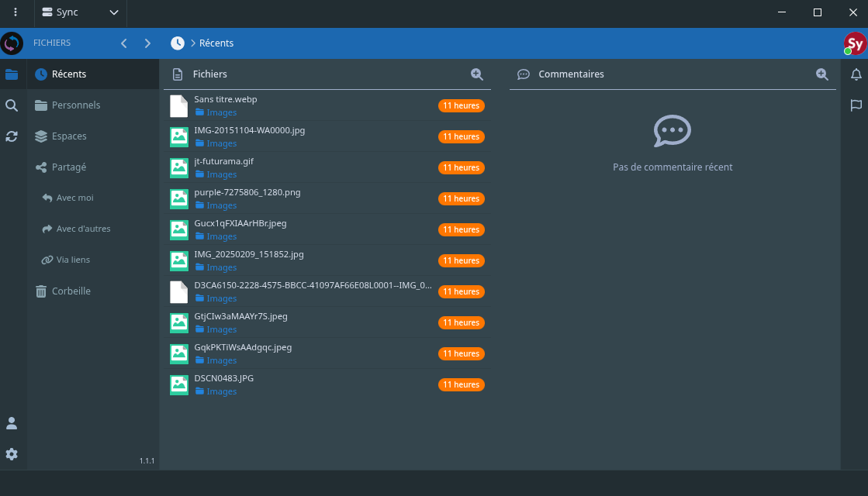Open settings via the gear icon

[11, 454]
